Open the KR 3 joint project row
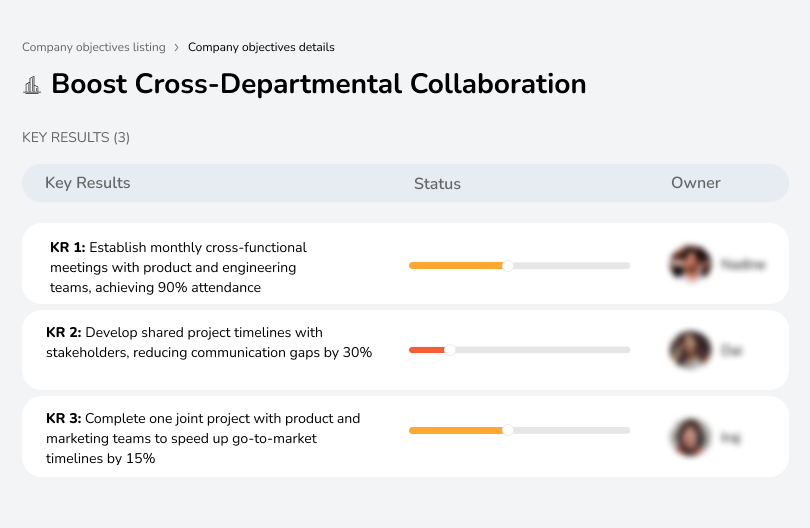 405,437
